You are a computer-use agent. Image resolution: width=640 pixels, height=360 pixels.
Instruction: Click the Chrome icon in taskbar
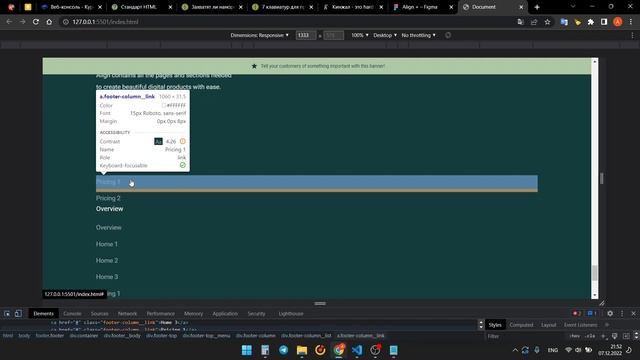pyautogui.click(x=339, y=350)
